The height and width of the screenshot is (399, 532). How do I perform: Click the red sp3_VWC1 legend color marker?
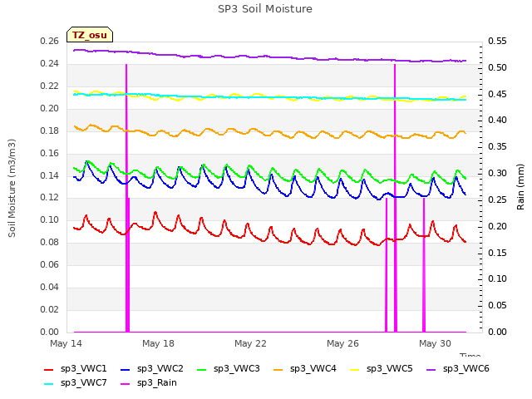pos(49,369)
